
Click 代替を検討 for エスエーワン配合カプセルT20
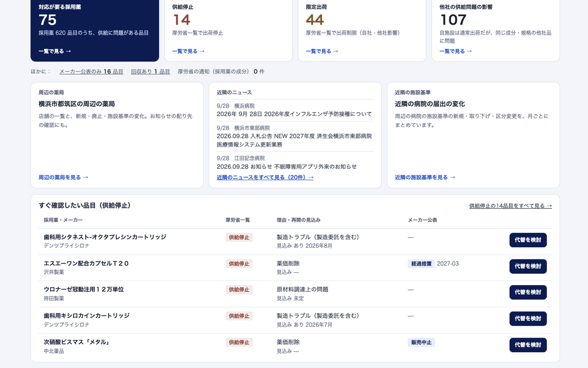pos(528,266)
